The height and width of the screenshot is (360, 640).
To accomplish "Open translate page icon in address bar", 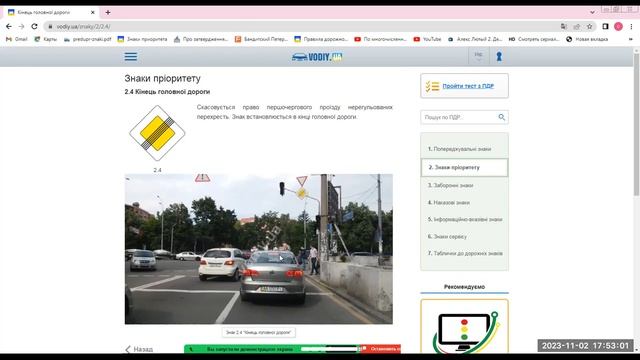I will pos(564,27).
